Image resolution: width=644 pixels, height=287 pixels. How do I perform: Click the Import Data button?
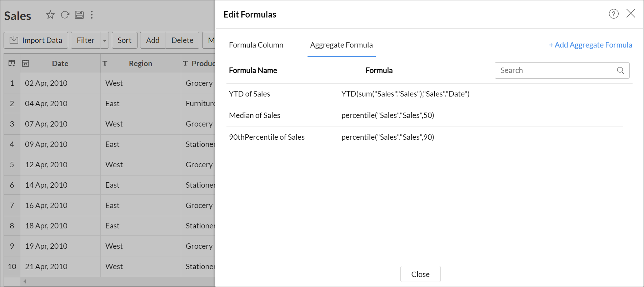(x=36, y=40)
